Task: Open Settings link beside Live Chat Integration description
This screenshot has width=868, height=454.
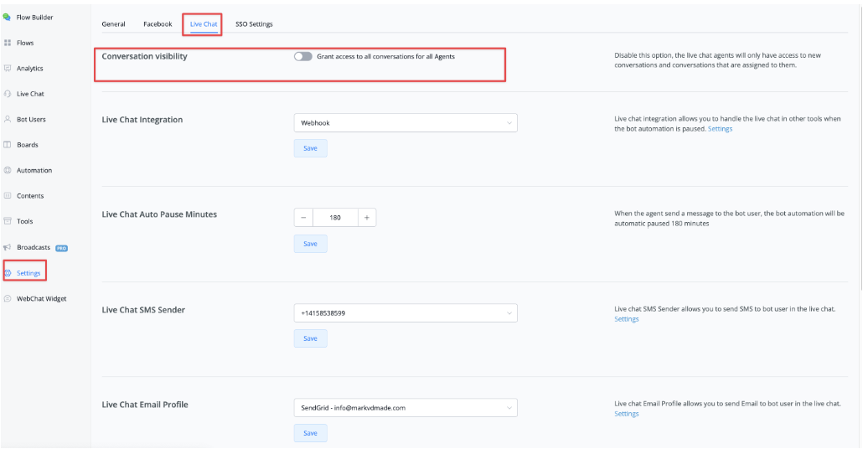Action: pos(720,129)
